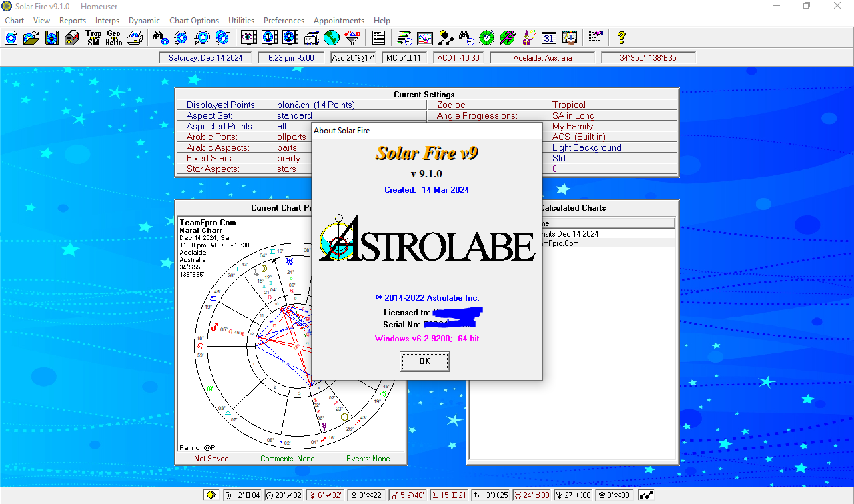The width and height of the screenshot is (854, 504).
Task: Click the printer icon in toolbar
Action: click(x=135, y=37)
